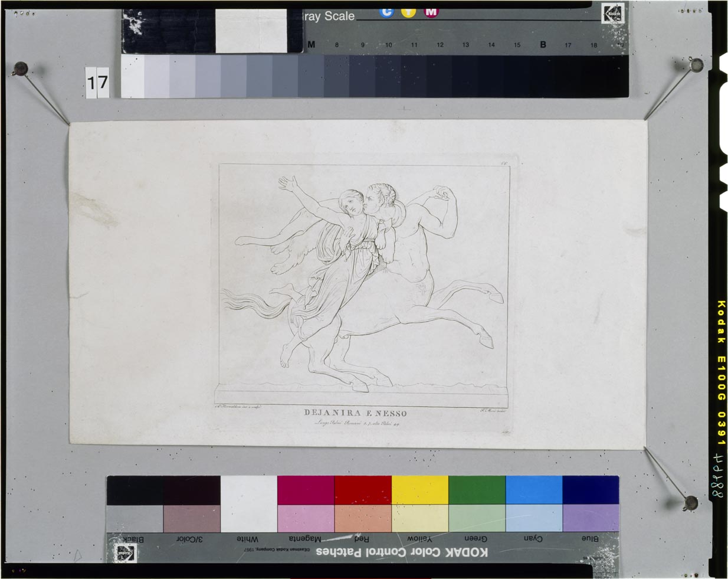728x579 pixels.
Task: Click the 'KODAK Color Control Patches' title
Action: click(402, 552)
